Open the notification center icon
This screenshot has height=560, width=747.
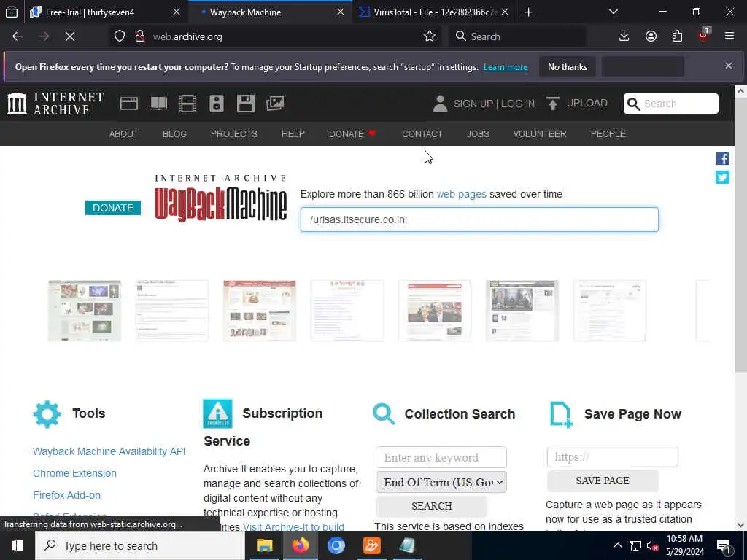pyautogui.click(x=724, y=545)
